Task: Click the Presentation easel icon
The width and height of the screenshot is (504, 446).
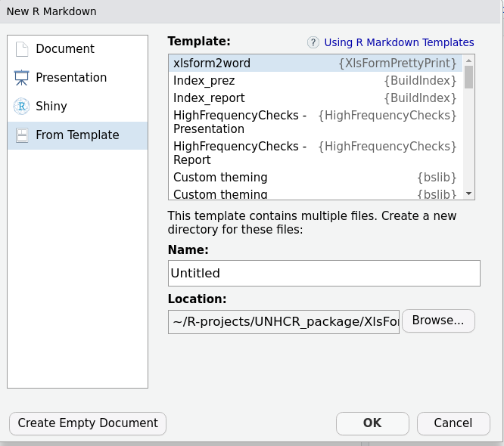Action: [21, 78]
